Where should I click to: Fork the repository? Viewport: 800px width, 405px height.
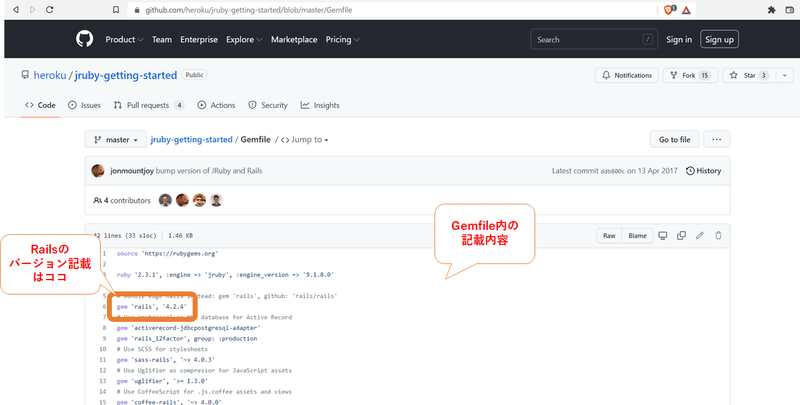[690, 75]
